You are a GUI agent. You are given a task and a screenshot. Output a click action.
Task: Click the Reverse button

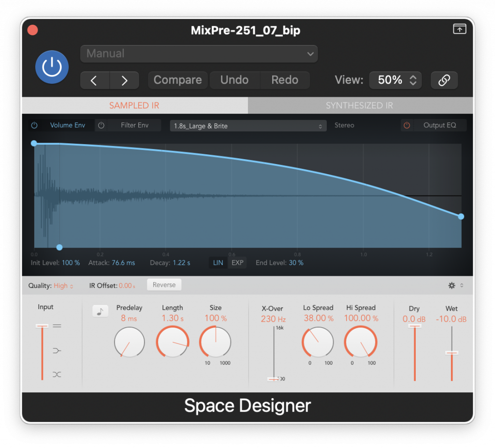(164, 285)
